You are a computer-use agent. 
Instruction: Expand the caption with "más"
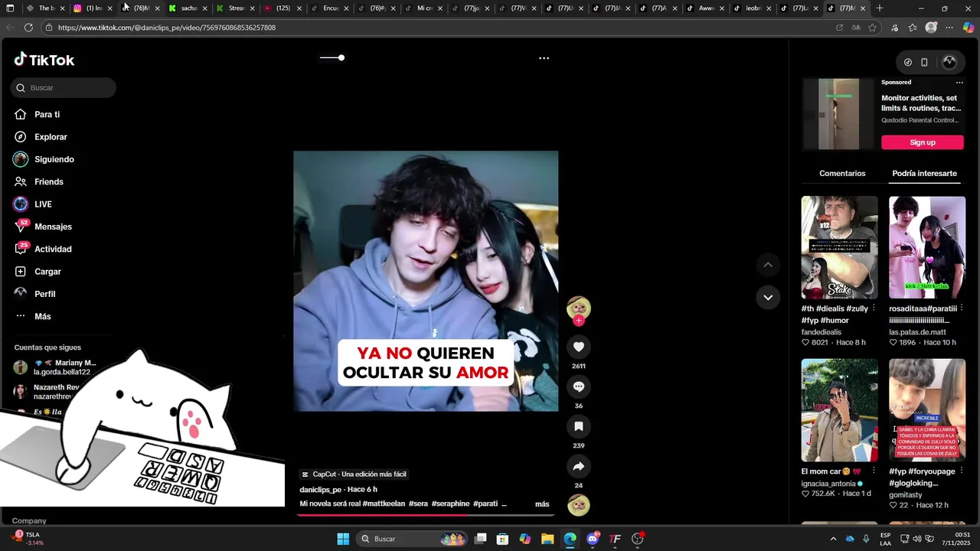[542, 504]
